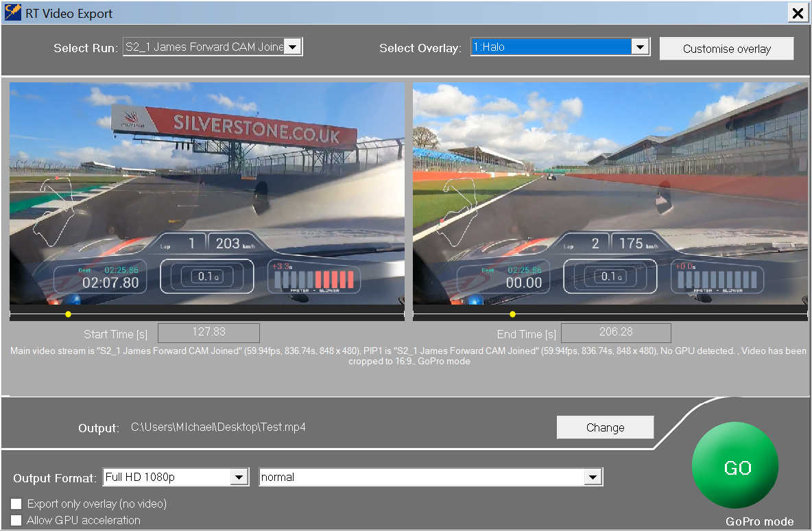Open the Full HD 1080p format dropdown
Screen dimensions: 812x531
point(239,477)
